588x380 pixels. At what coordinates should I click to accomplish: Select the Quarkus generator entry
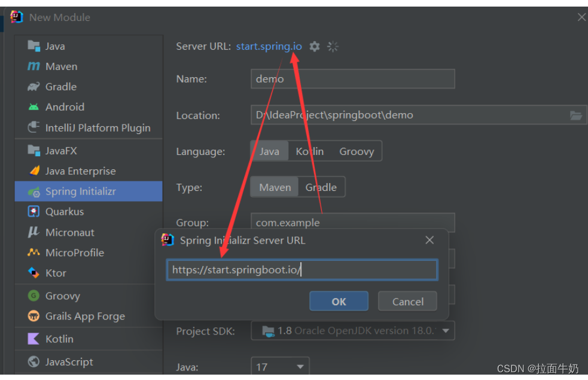coord(89,212)
